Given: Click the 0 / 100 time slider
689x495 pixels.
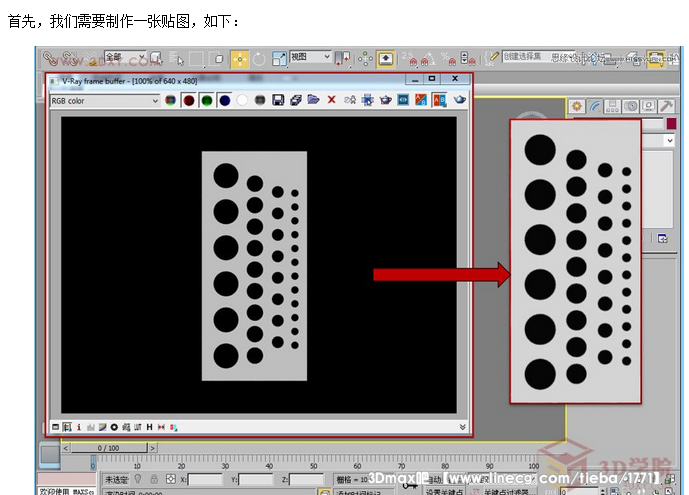Looking at the screenshot, I should pyautogui.click(x=108, y=448).
